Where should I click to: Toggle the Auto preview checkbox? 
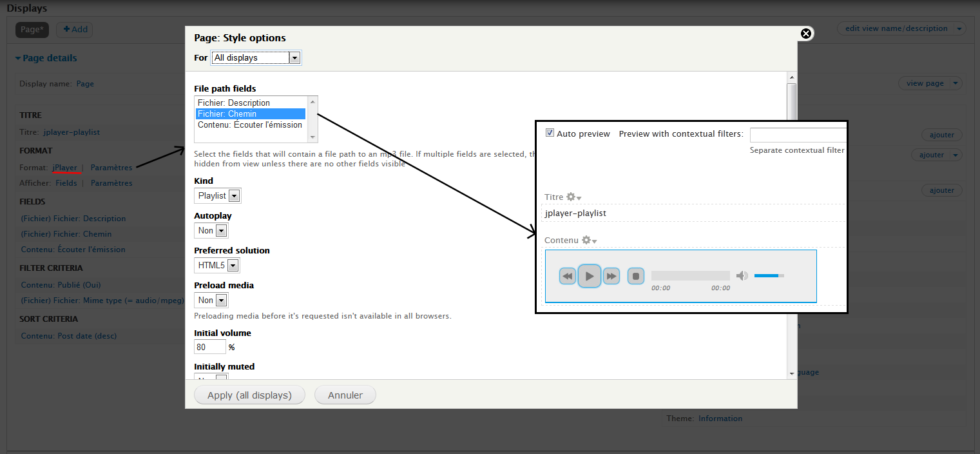coord(550,133)
